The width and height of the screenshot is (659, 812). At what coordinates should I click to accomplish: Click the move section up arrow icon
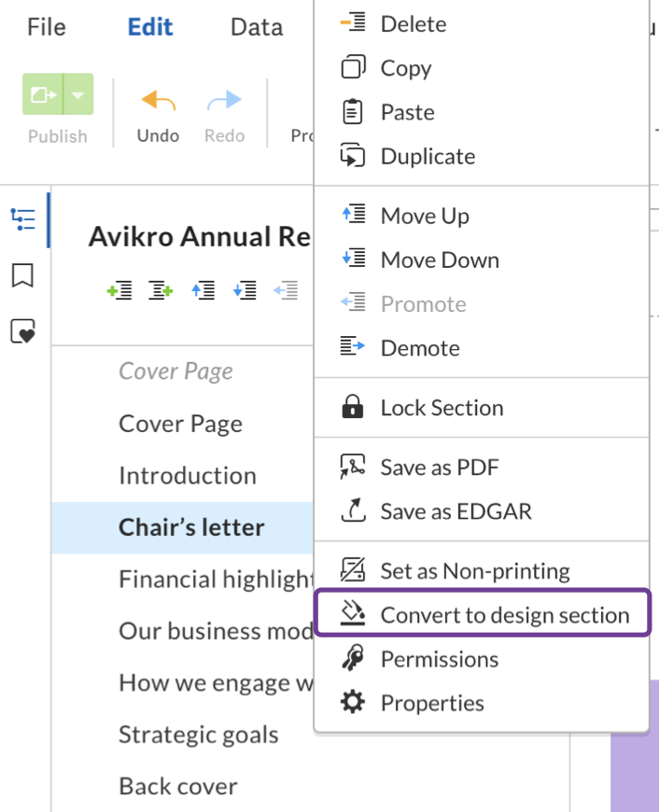203,289
